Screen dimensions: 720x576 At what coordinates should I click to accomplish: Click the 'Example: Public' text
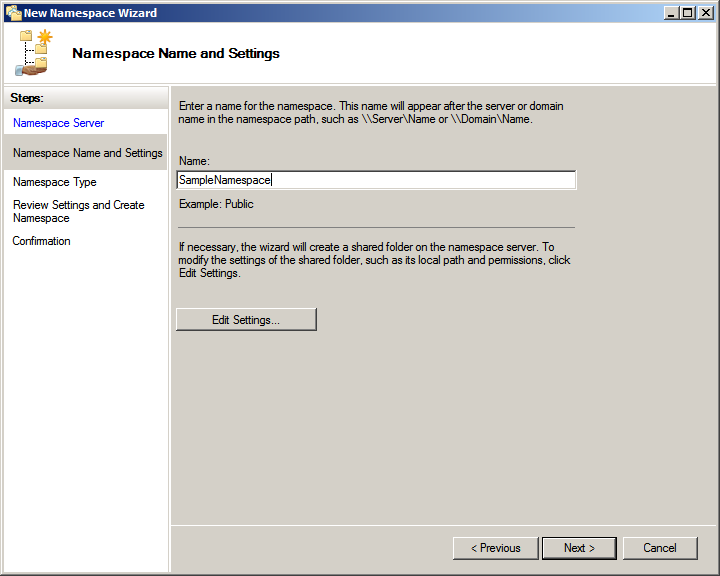pos(216,204)
